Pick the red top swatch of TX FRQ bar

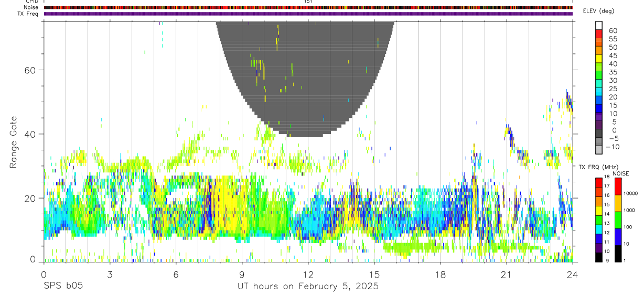pyautogui.click(x=599, y=183)
